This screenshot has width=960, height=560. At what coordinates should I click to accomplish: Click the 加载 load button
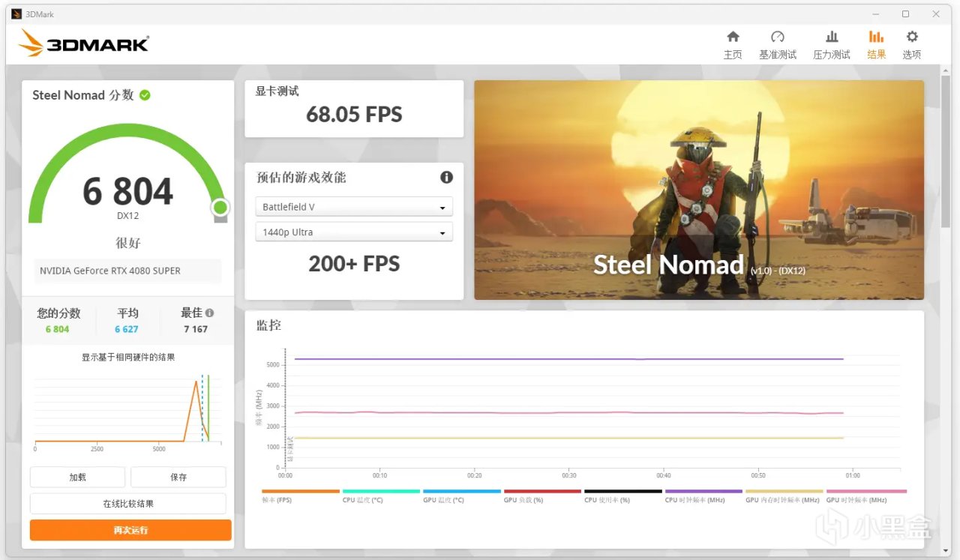coord(77,477)
